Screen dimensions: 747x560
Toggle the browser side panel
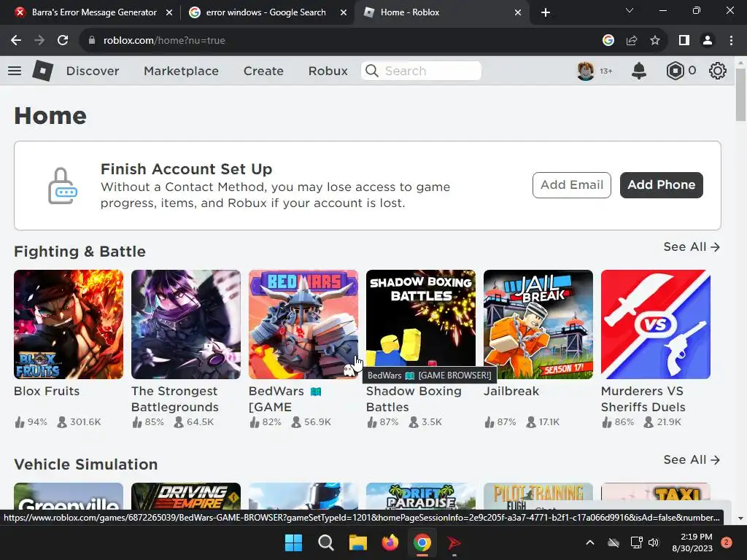[684, 41]
